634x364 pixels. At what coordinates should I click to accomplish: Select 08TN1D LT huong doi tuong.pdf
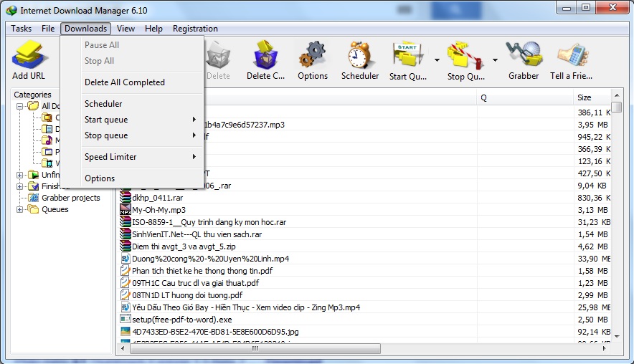tap(187, 295)
